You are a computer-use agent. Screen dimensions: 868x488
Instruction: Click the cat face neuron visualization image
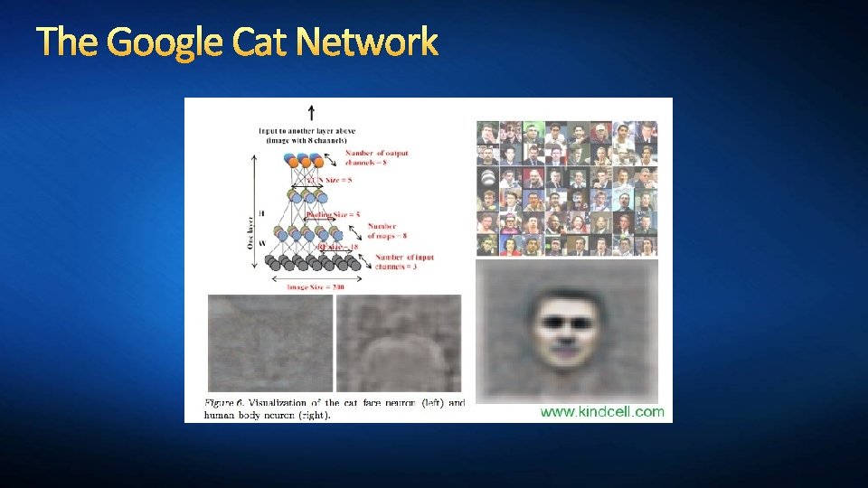point(270,343)
